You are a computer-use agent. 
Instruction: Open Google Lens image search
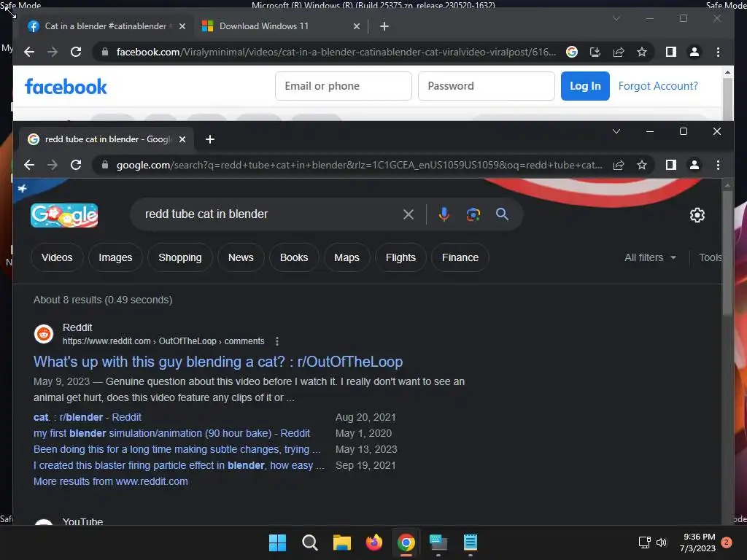(x=473, y=214)
